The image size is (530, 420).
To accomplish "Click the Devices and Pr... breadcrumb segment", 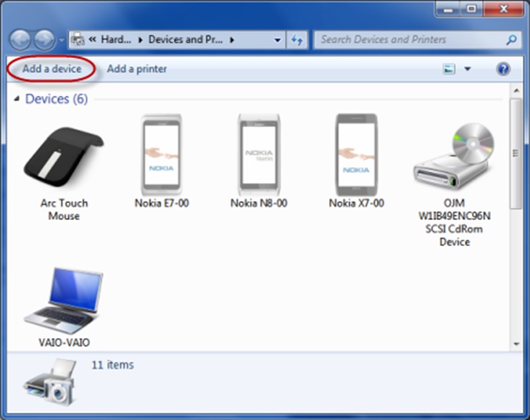I will click(x=186, y=40).
